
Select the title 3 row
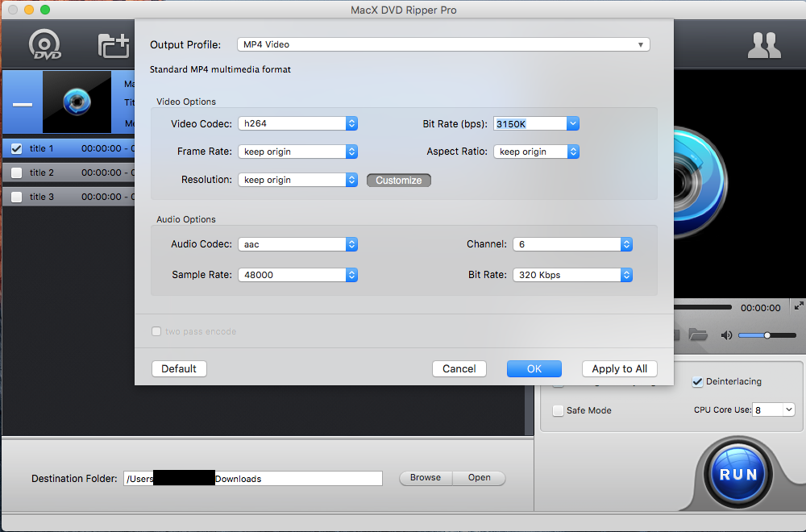pyautogui.click(x=69, y=197)
